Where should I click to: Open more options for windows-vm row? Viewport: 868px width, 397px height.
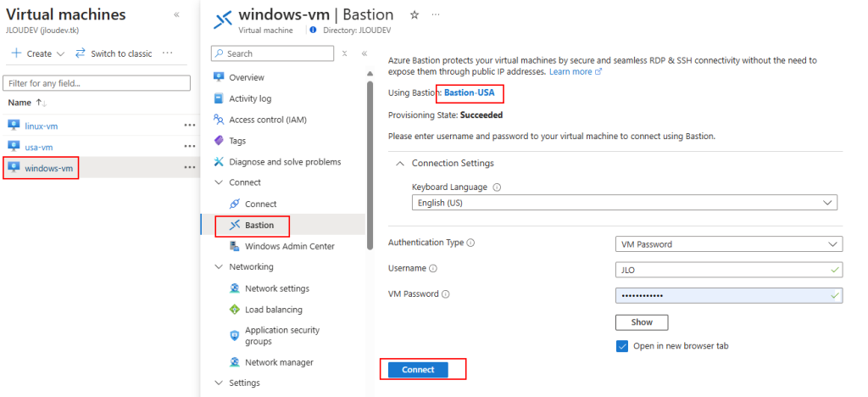(x=190, y=168)
